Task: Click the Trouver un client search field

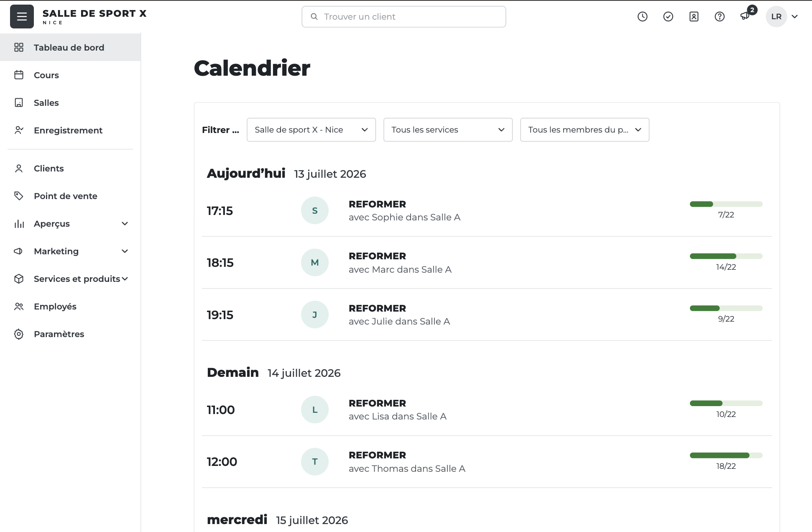Action: (404, 17)
